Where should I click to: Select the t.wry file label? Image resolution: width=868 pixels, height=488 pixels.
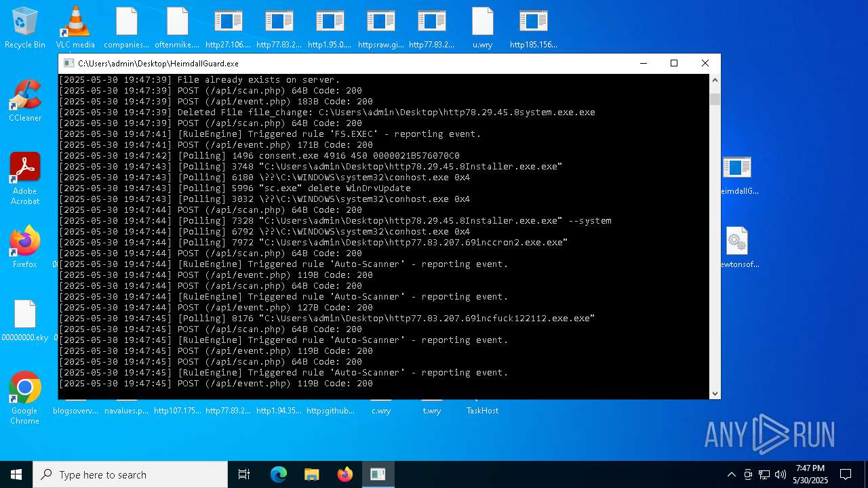point(432,411)
